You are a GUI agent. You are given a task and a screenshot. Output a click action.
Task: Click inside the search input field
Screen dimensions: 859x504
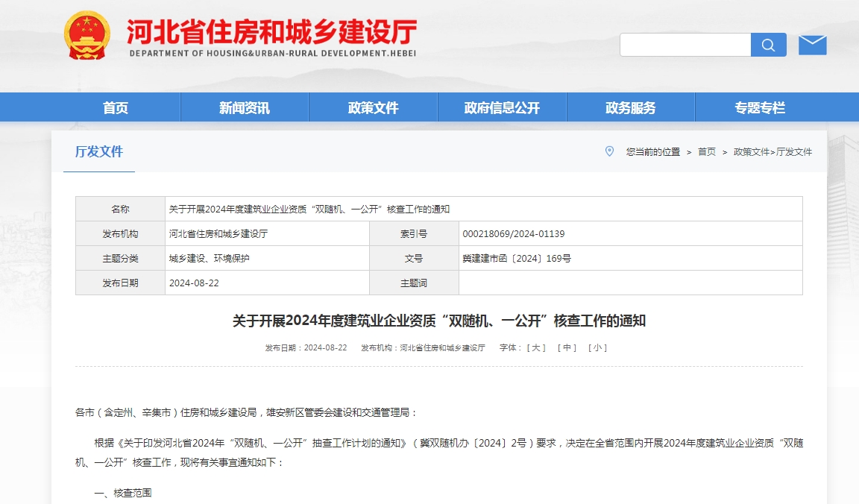(685, 45)
